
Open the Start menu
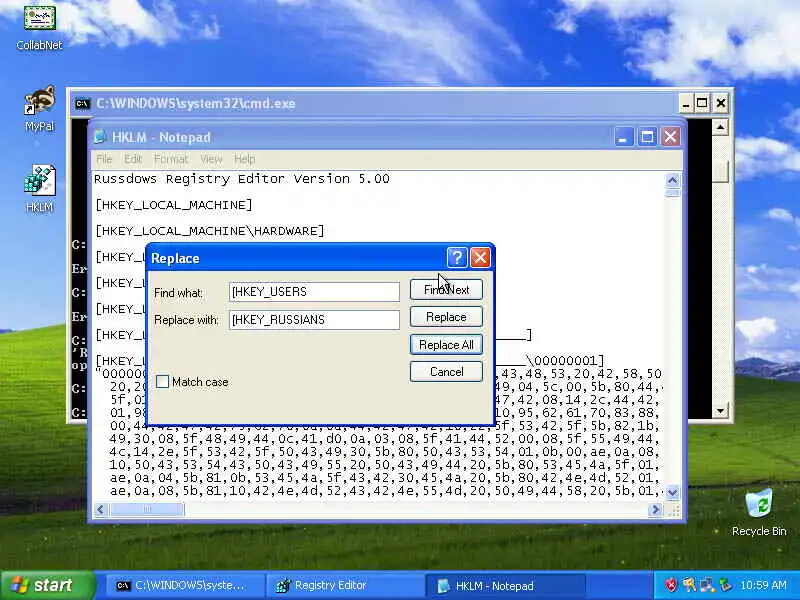click(48, 585)
